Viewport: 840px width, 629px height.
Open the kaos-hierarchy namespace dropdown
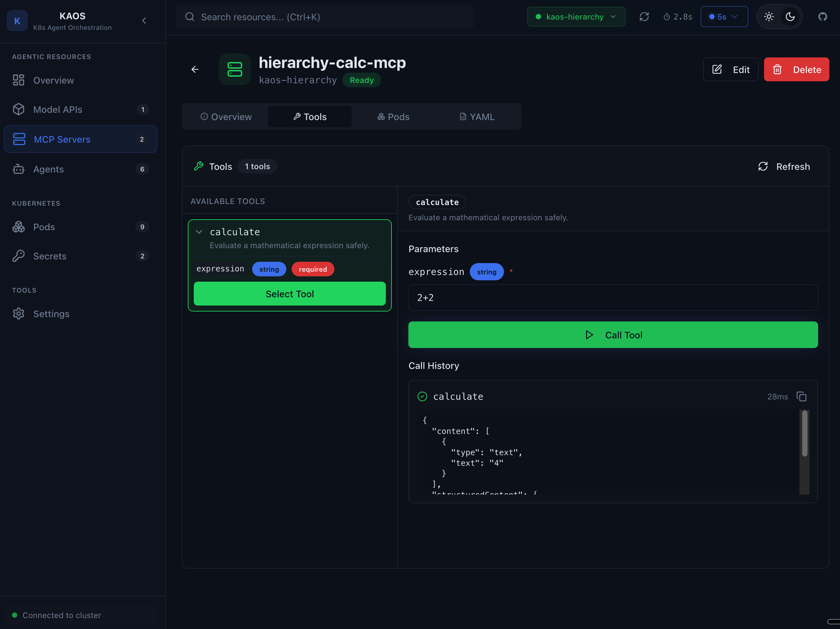pos(576,17)
